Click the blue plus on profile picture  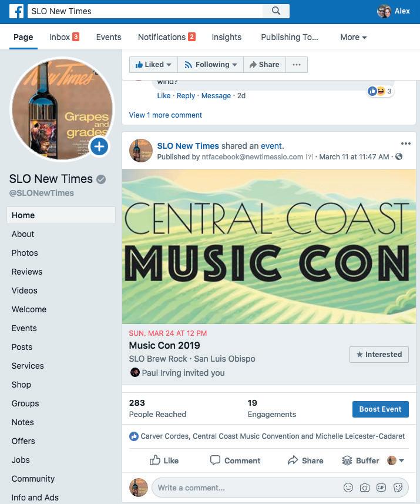coord(99,146)
